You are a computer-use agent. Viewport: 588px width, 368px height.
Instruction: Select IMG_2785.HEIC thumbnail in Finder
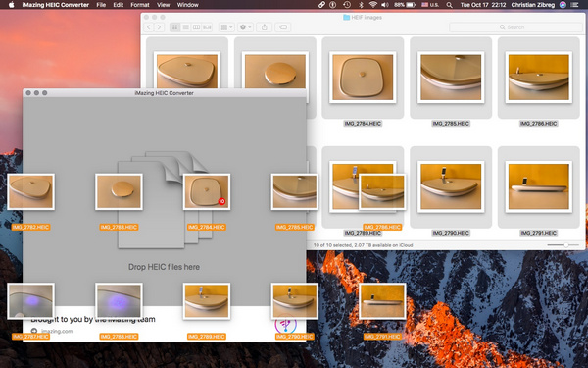[x=451, y=77]
